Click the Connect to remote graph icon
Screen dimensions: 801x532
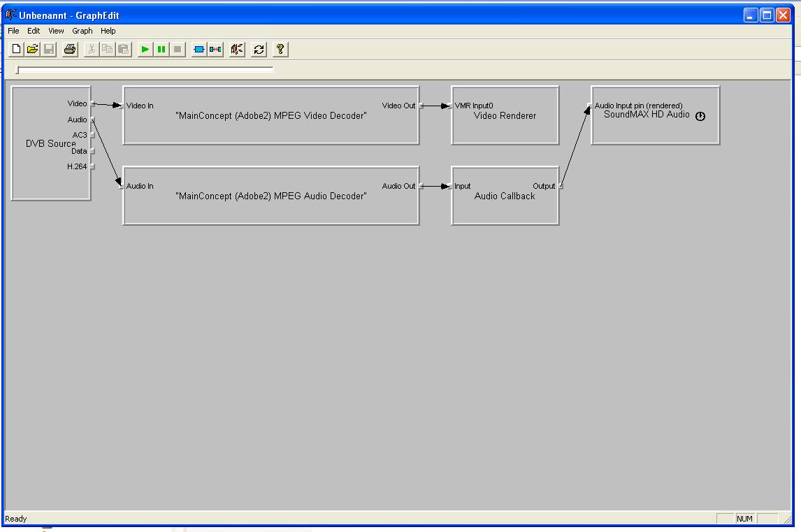(238, 49)
